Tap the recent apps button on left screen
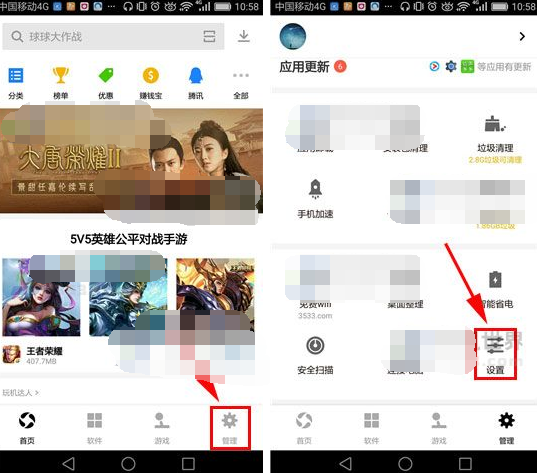The image size is (537, 473). pos(188,464)
